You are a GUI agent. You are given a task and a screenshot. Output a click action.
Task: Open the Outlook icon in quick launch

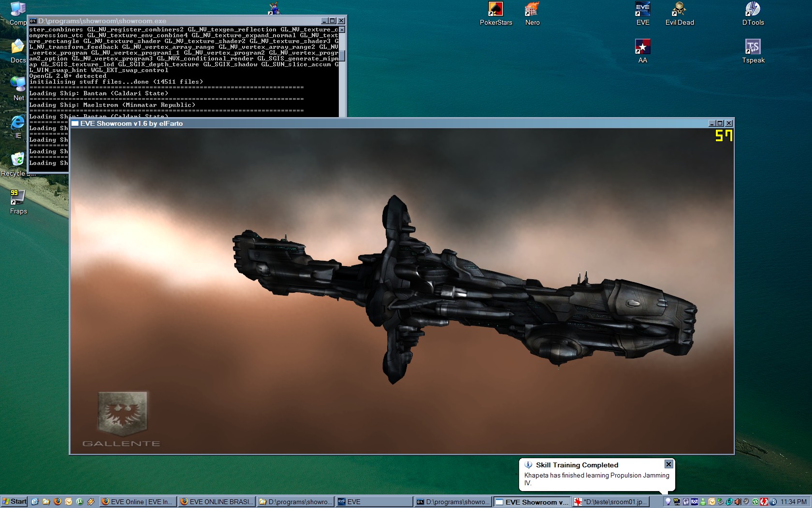point(68,502)
